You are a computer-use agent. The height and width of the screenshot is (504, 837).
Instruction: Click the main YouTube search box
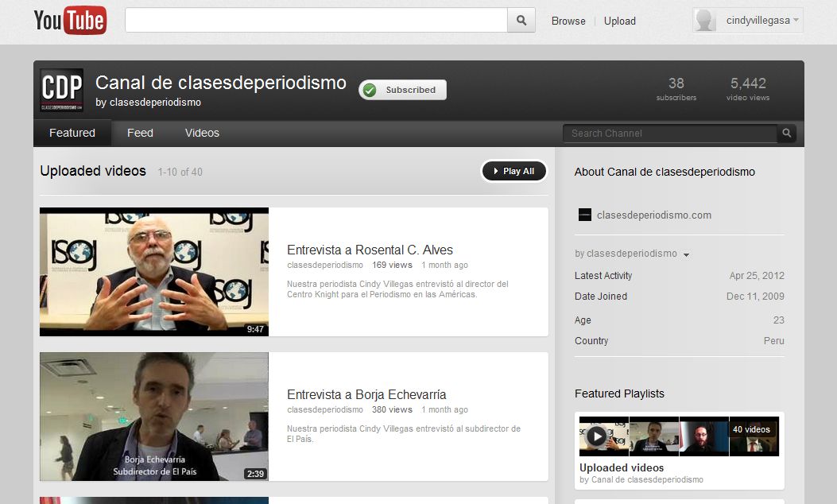pyautogui.click(x=316, y=21)
